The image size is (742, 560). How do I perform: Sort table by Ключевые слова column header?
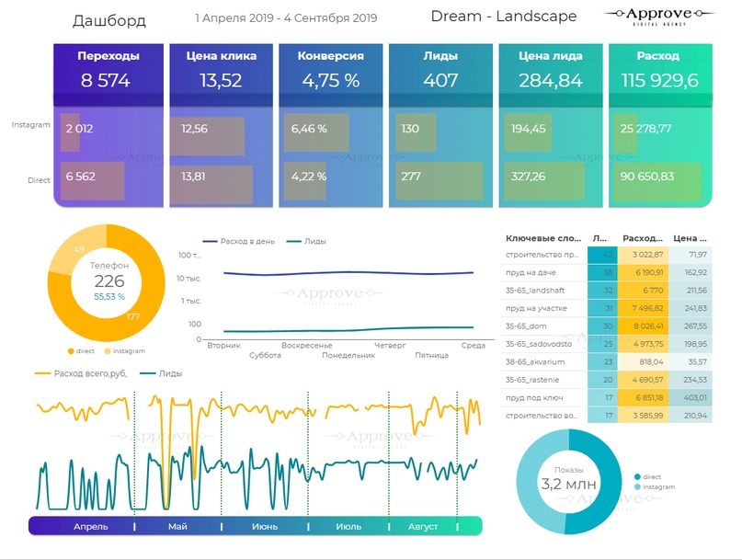[x=543, y=238]
